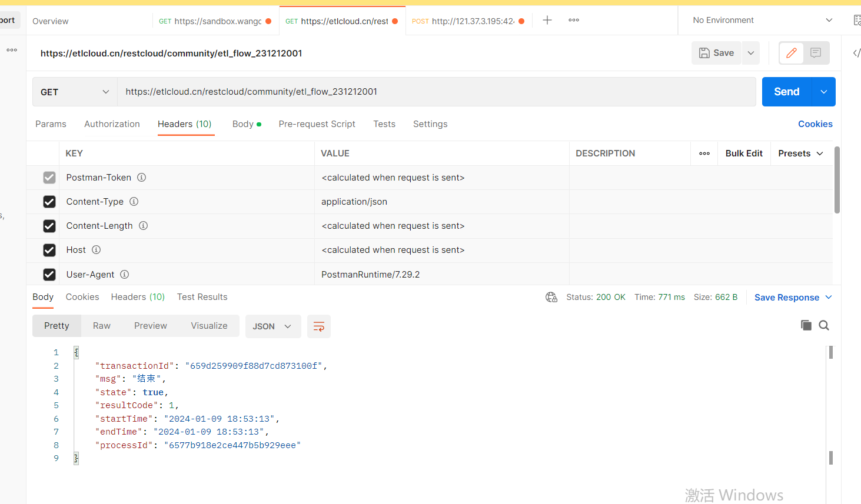Switch response view to Visualize
Image resolution: width=861 pixels, height=504 pixels.
click(209, 326)
